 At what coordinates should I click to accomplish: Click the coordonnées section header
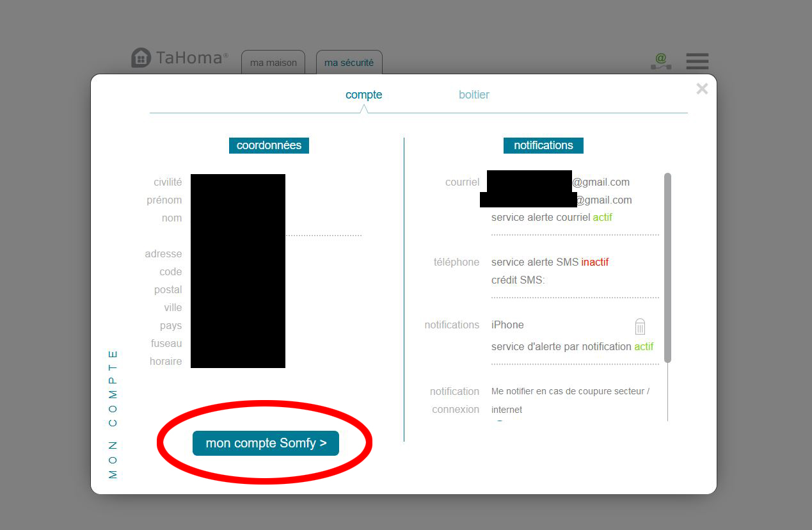pyautogui.click(x=269, y=145)
